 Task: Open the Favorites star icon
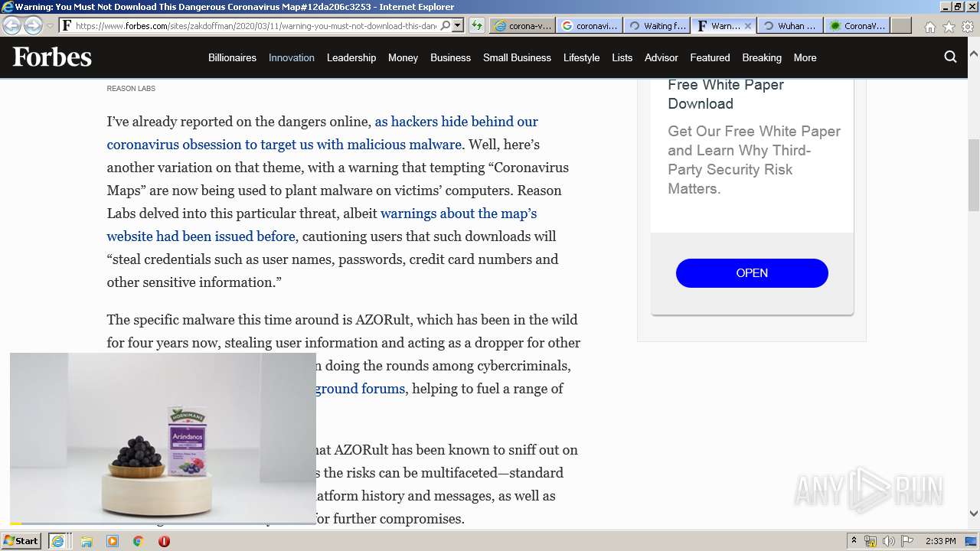(x=949, y=26)
